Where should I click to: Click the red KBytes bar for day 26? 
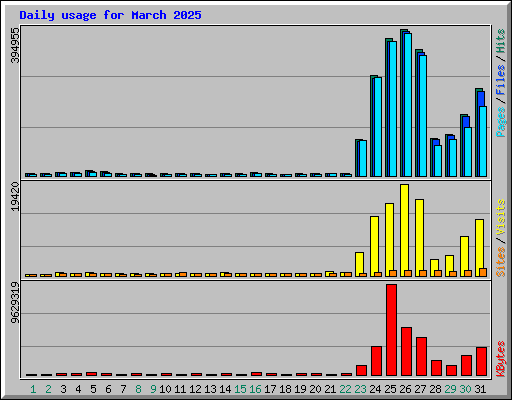pyautogui.click(x=407, y=351)
